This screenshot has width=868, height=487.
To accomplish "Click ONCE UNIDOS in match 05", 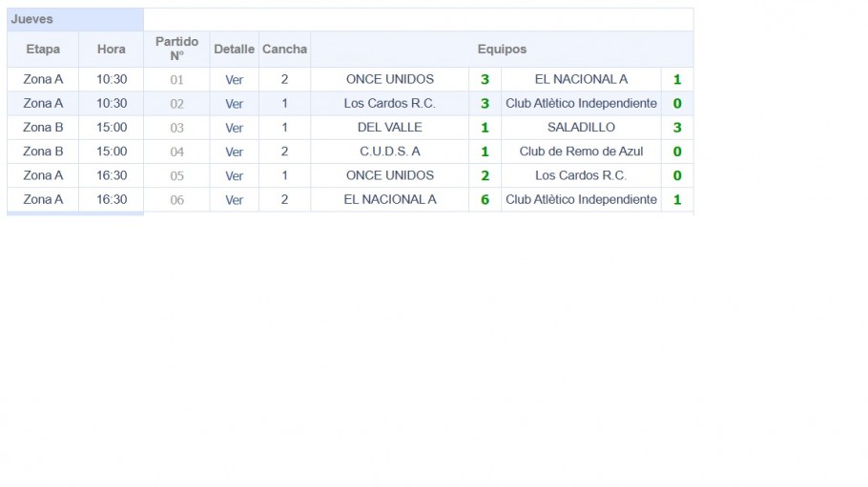I will 390,175.
